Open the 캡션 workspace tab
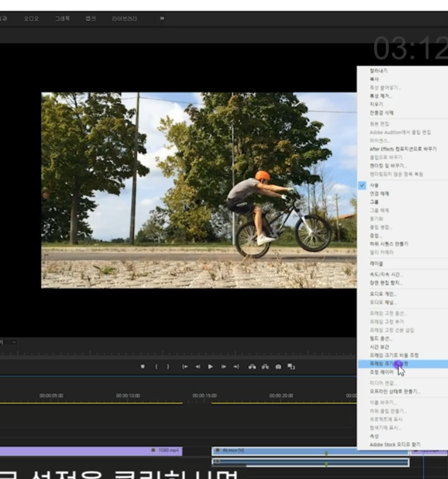This screenshot has width=448, height=479. [x=91, y=19]
